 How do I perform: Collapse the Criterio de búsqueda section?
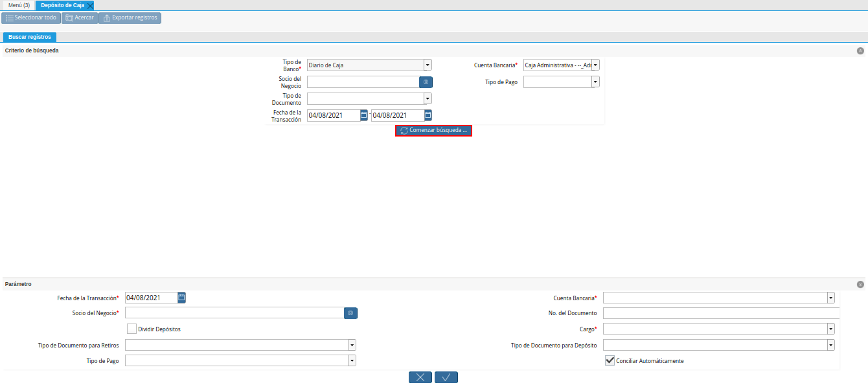[860, 50]
